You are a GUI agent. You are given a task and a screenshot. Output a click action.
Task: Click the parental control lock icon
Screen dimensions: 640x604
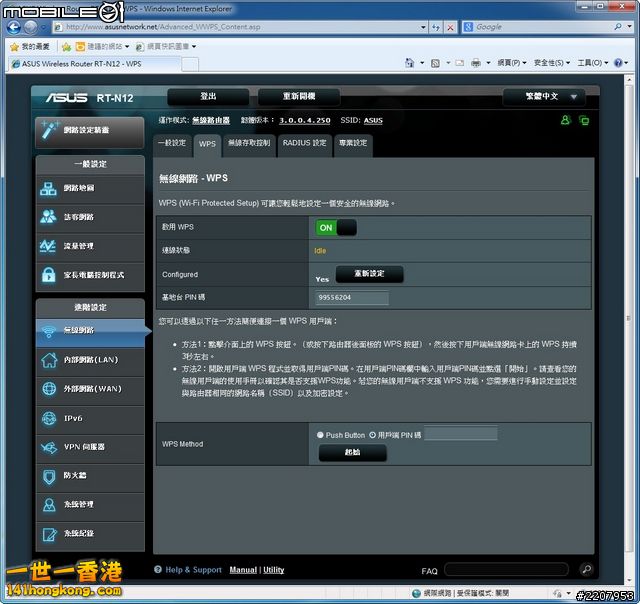click(x=48, y=275)
